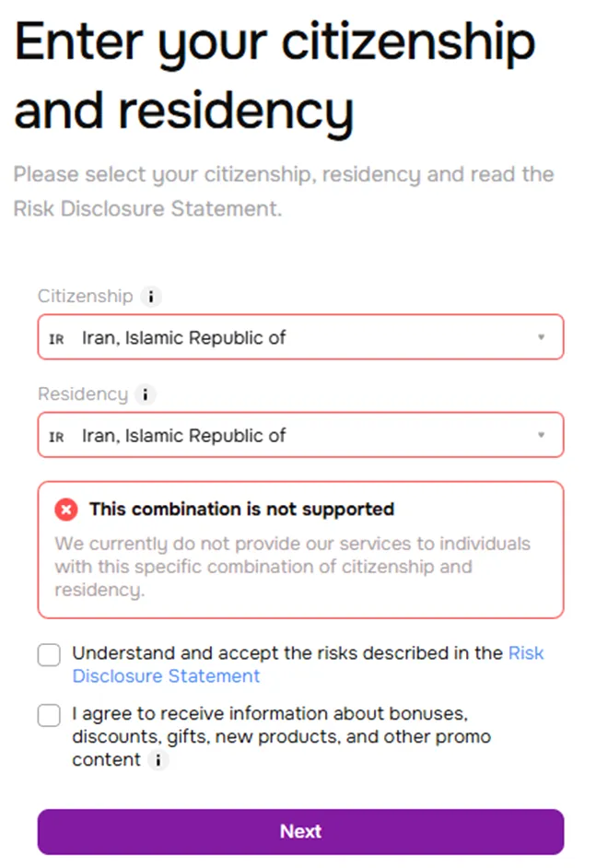Click the Residency field label
The image size is (596, 868).
coord(83,394)
